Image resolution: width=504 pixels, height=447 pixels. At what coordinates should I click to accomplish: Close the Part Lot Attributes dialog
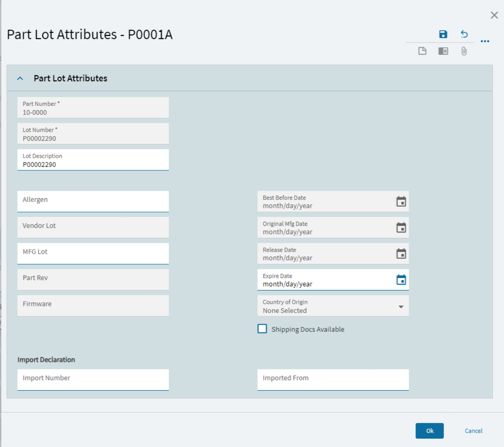[x=494, y=15]
